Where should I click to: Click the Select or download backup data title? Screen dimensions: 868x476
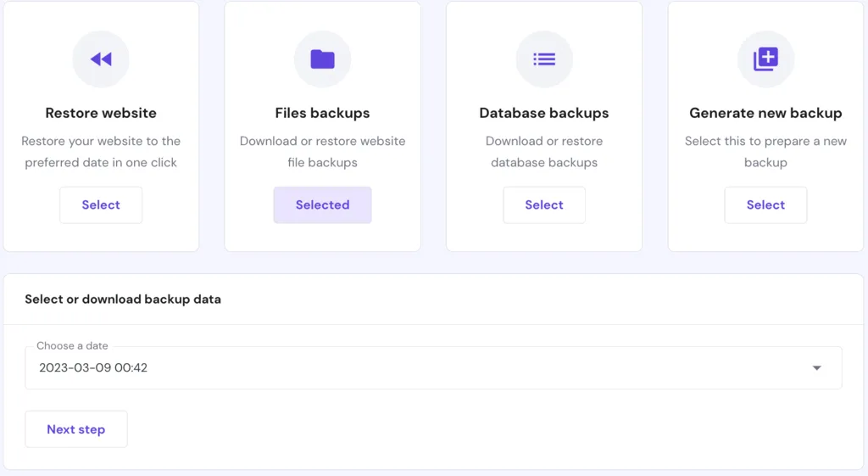[x=123, y=300]
